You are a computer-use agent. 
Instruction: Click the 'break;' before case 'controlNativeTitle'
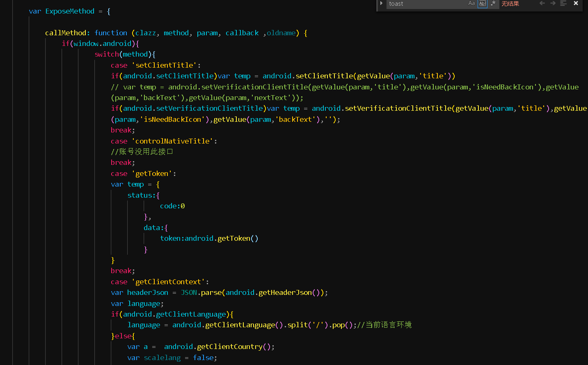pos(123,130)
